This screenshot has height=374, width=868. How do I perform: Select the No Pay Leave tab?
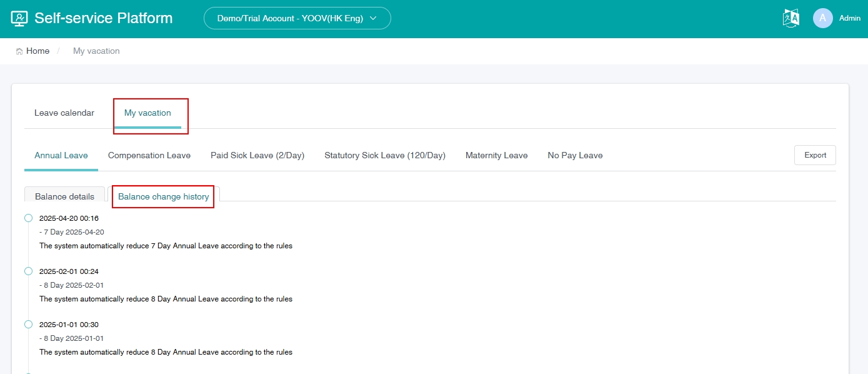pos(575,156)
